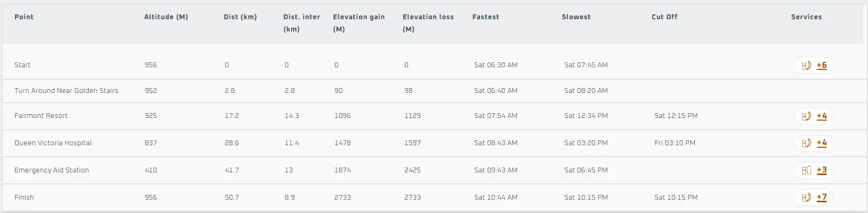This screenshot has width=868, height=213.
Task: Click the Emergency Aid Station point name
Action: 52,170
